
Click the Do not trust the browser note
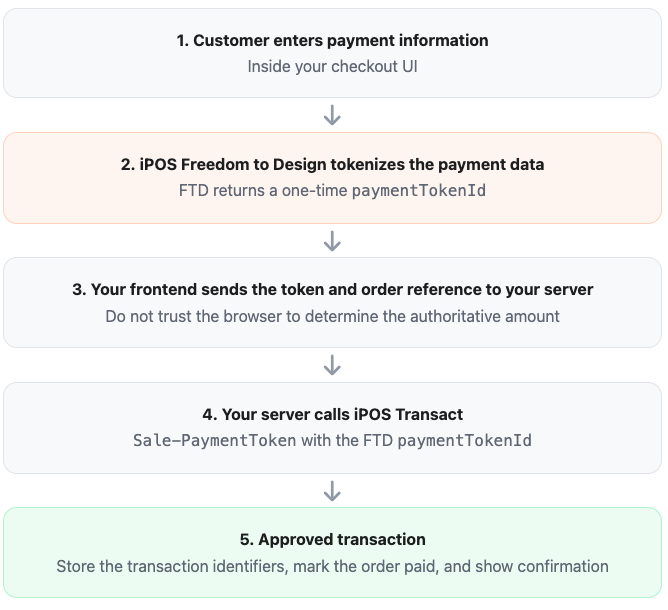(x=332, y=316)
